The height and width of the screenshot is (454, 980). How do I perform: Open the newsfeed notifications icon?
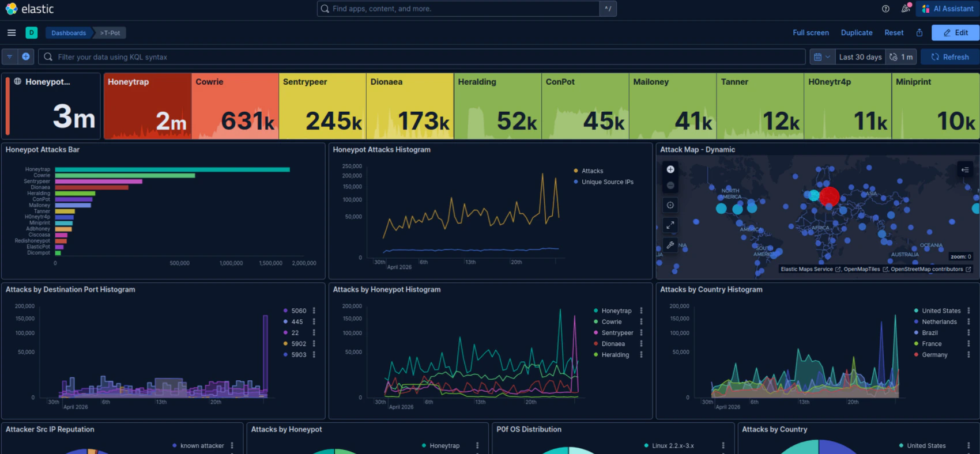coord(906,9)
